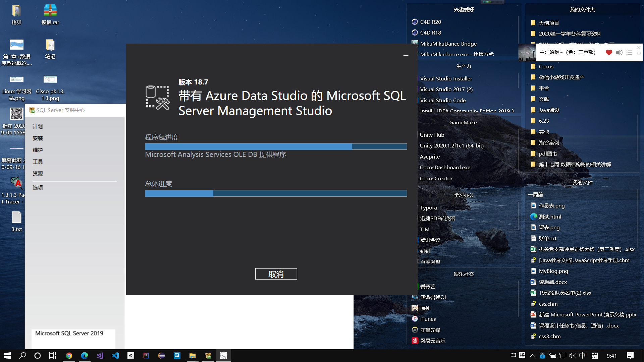Launch 守望先锋 shortcut
Screen dimensions: 644x362
pos(426,330)
